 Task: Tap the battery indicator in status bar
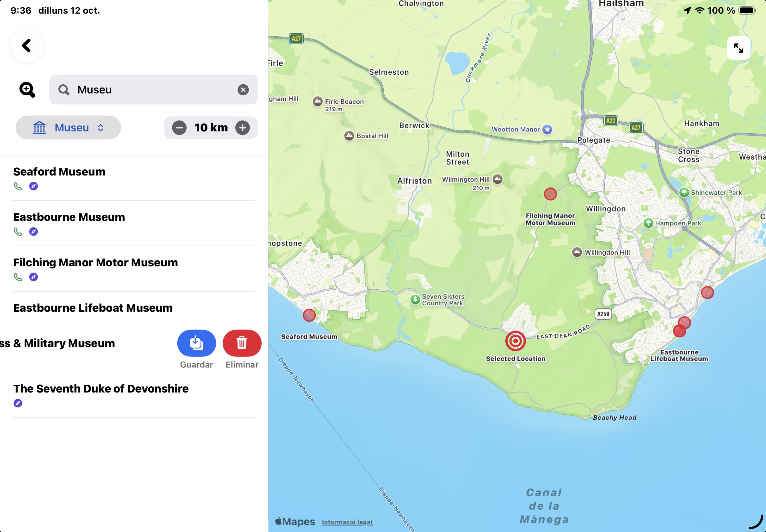pyautogui.click(x=747, y=10)
